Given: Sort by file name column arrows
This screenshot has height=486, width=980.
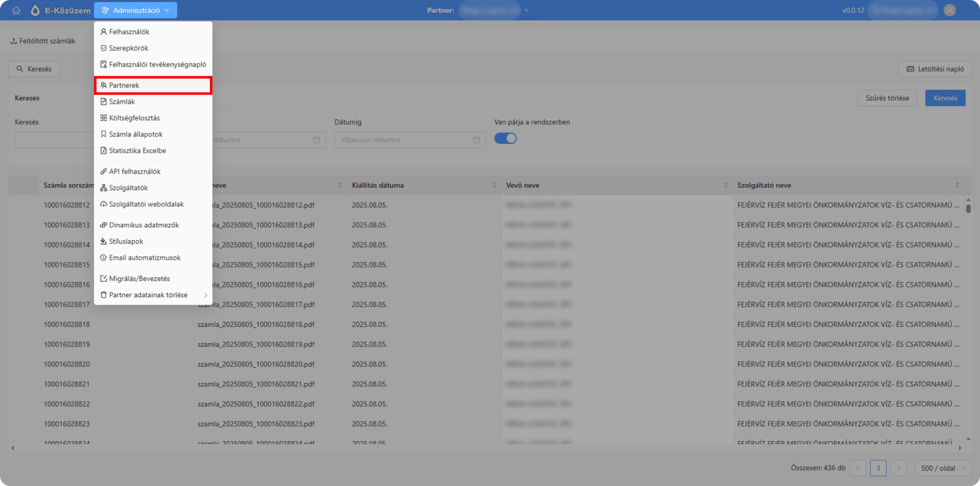Looking at the screenshot, I should tap(340, 185).
